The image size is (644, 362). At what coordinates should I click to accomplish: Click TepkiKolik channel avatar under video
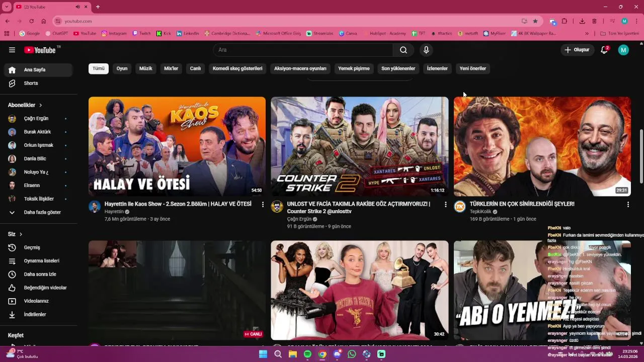click(x=460, y=207)
